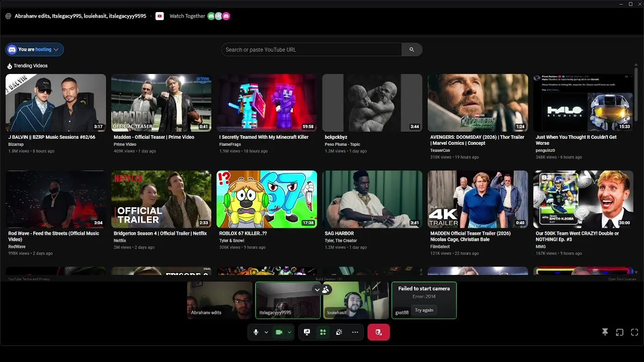Open the Minecraft Killer video thumbnail
This screenshot has height=362, width=644.
click(x=267, y=103)
